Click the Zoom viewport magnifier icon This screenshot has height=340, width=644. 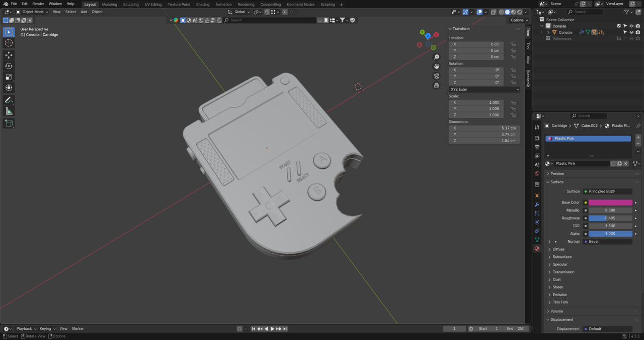(x=437, y=57)
